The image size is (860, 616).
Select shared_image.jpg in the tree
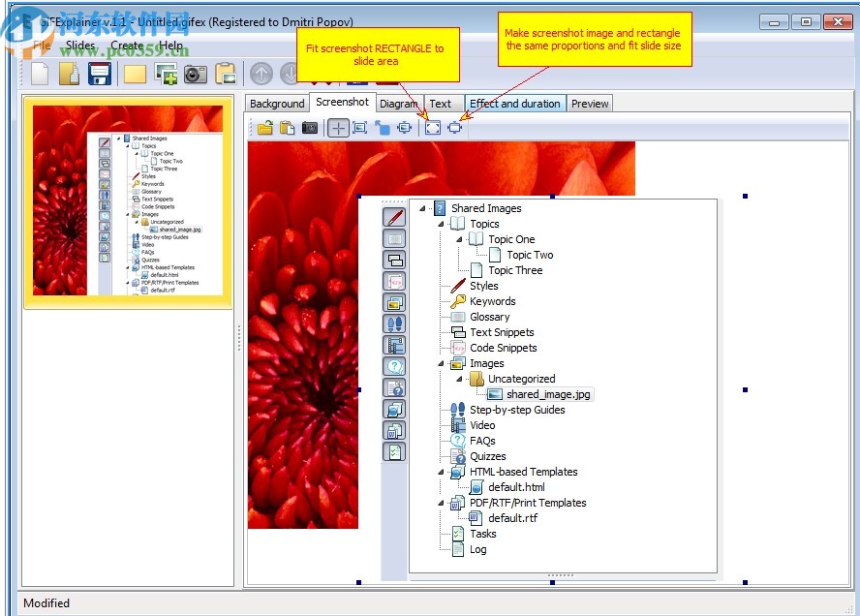click(x=547, y=394)
